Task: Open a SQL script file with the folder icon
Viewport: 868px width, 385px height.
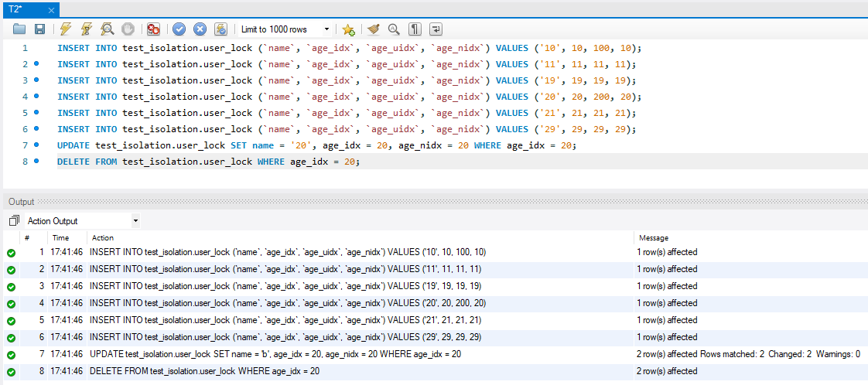Action: 19,29
